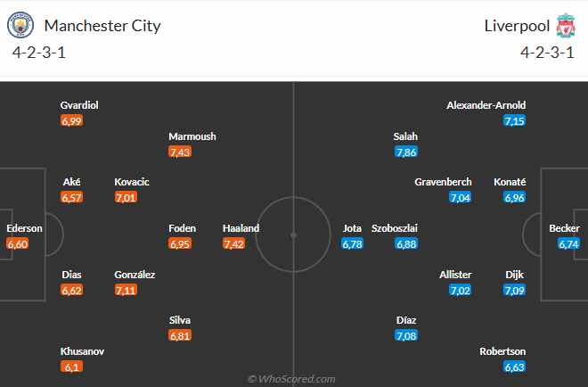
Task: Open the Manchester City team name link
Action: click(x=102, y=26)
